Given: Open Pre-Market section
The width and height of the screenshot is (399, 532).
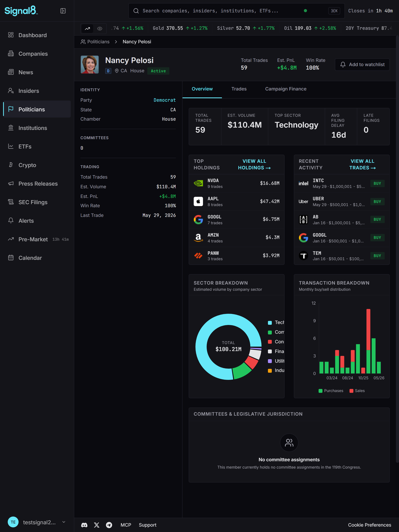Looking at the screenshot, I should point(37,239).
